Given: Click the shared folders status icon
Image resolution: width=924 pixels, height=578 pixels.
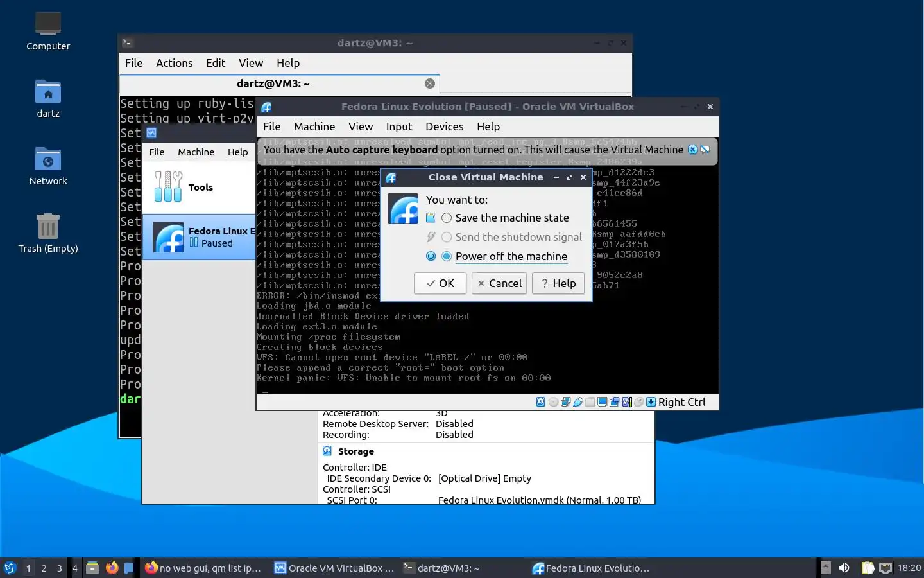Looking at the screenshot, I should [x=590, y=402].
